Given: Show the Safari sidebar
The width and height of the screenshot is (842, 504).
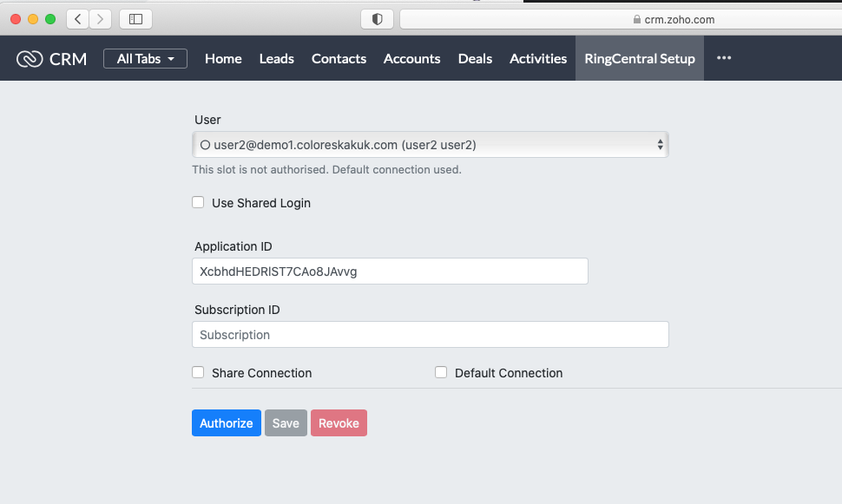Looking at the screenshot, I should (135, 18).
